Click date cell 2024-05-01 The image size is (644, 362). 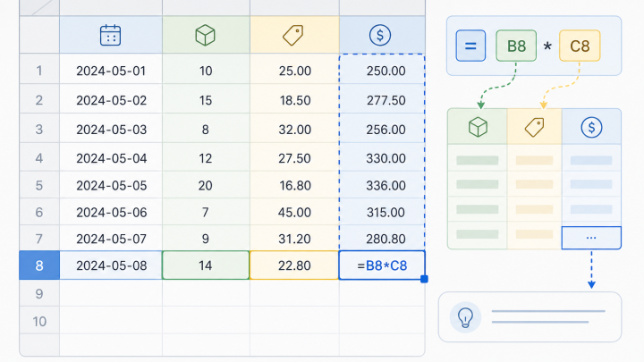coord(111,71)
